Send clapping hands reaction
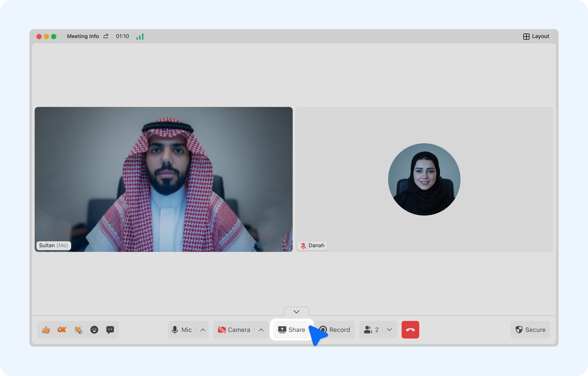588x376 pixels. [x=78, y=330]
